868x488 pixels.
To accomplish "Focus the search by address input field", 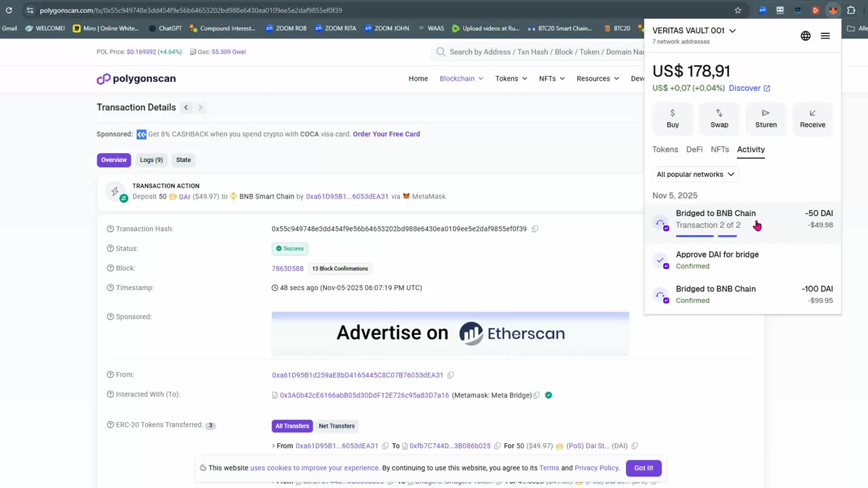I will [546, 52].
